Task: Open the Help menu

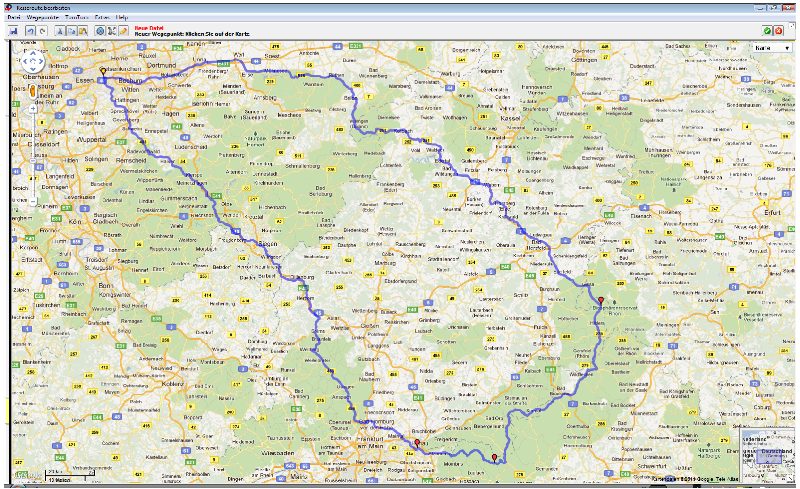Action: tap(121, 18)
